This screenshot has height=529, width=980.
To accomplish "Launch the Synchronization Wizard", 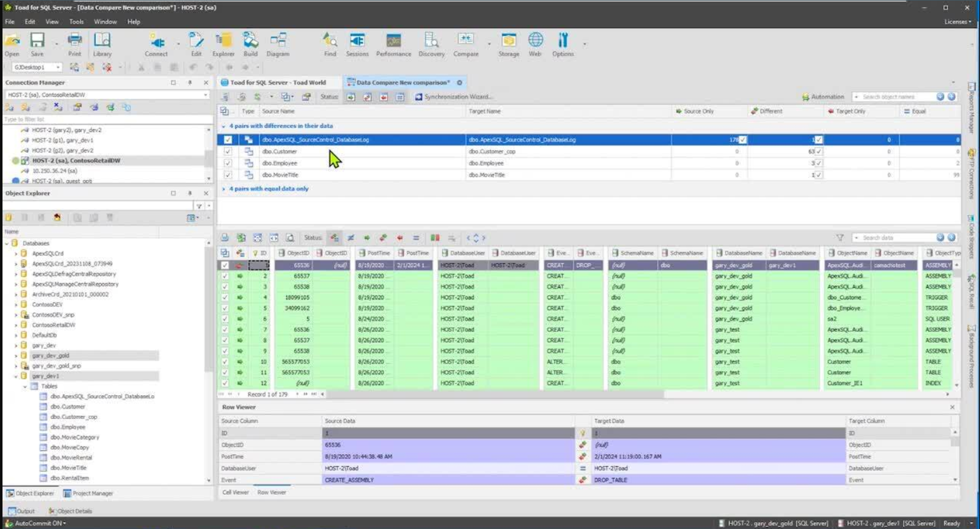I will tap(454, 97).
